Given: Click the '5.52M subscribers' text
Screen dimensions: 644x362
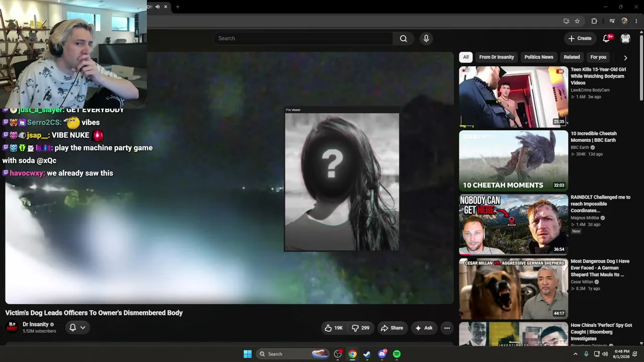Looking at the screenshot, I should [39, 331].
